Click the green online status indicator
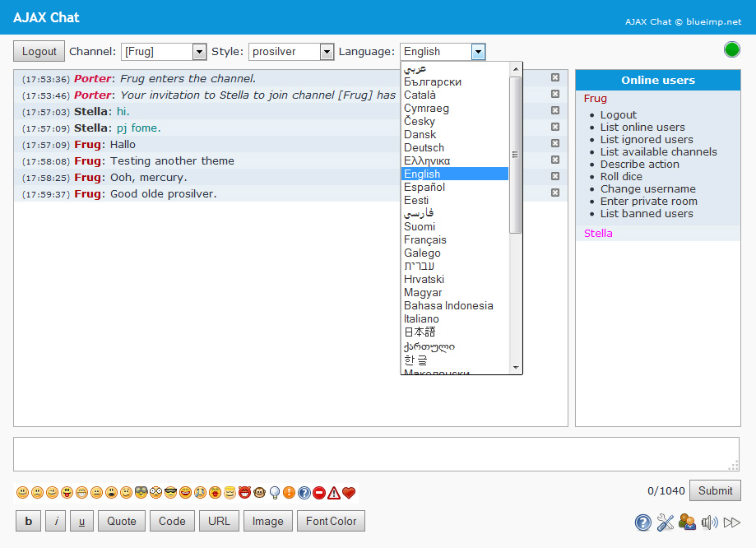Image resolution: width=756 pixels, height=548 pixels. point(731,49)
